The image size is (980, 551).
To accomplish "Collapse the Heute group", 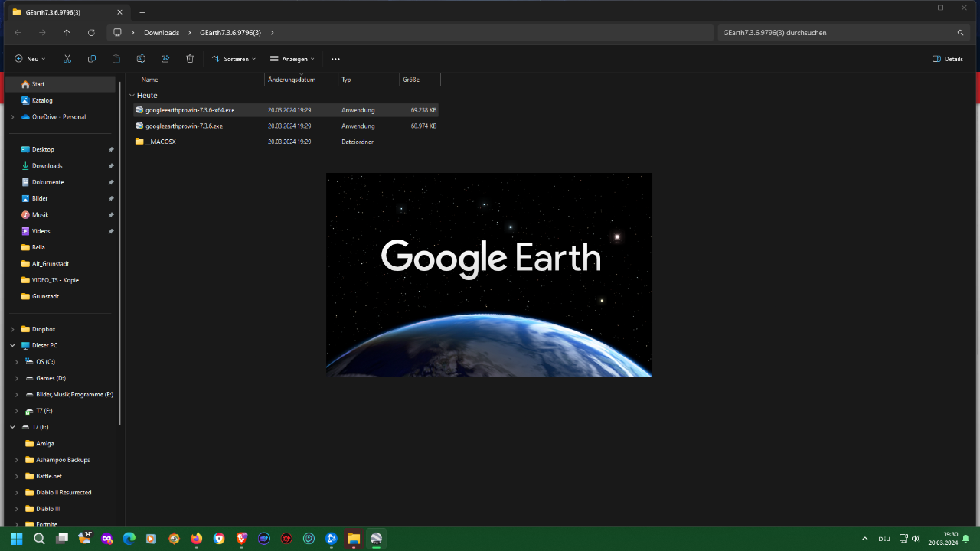I will tap(132, 96).
